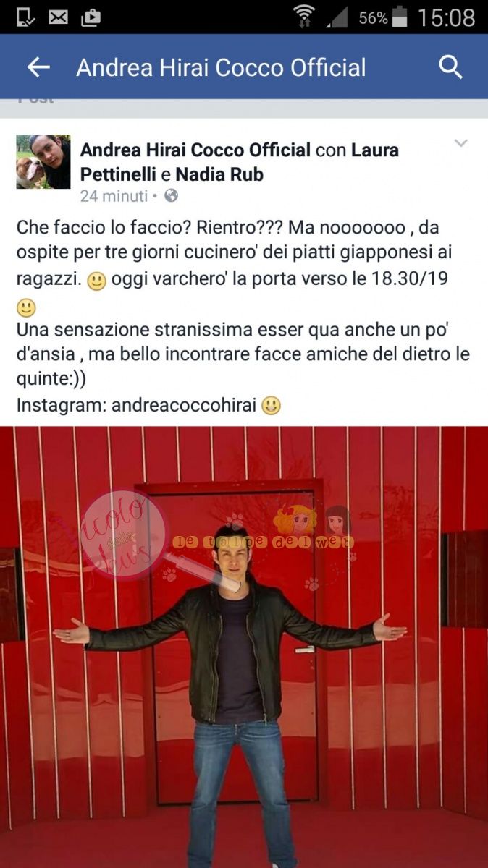
Task: Tap the globe public privacy icon
Action: tap(172, 196)
